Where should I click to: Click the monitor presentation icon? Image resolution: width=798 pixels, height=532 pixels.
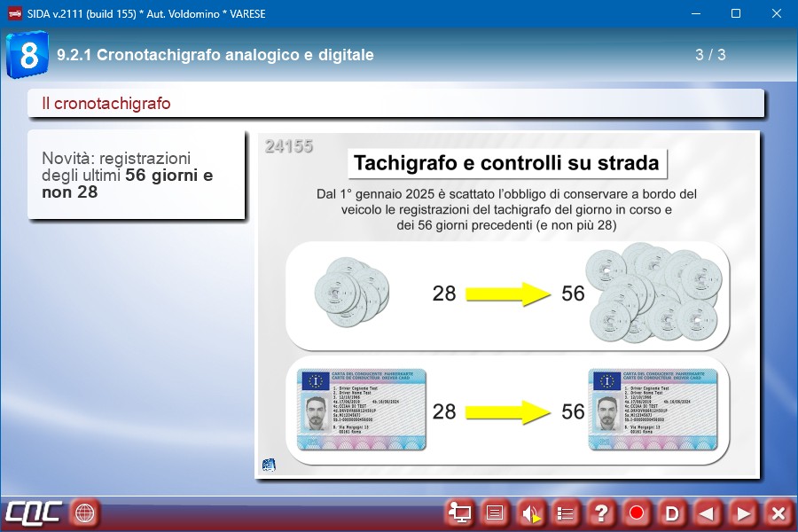459,512
